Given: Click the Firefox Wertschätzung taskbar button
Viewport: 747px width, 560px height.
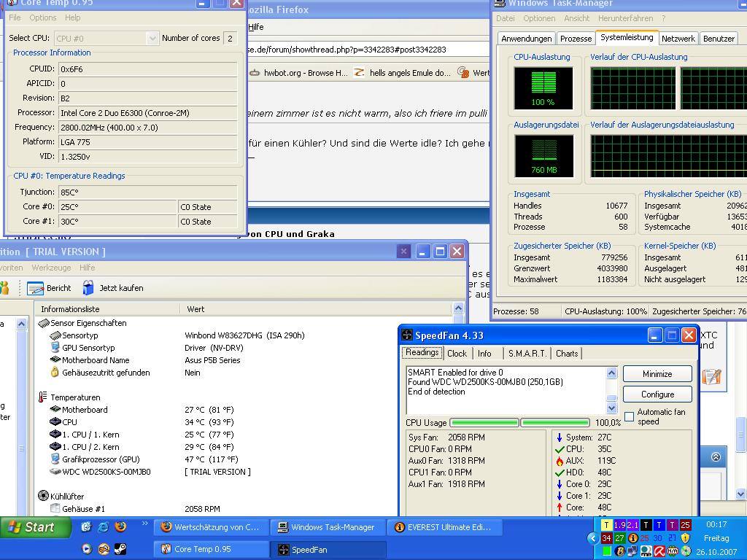Looking at the screenshot, I should click(211, 527).
